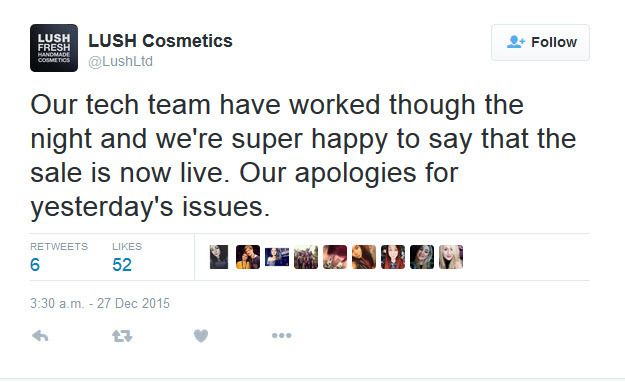Like the tweet with heart icon
Screen dimensions: 625x382
tap(201, 336)
